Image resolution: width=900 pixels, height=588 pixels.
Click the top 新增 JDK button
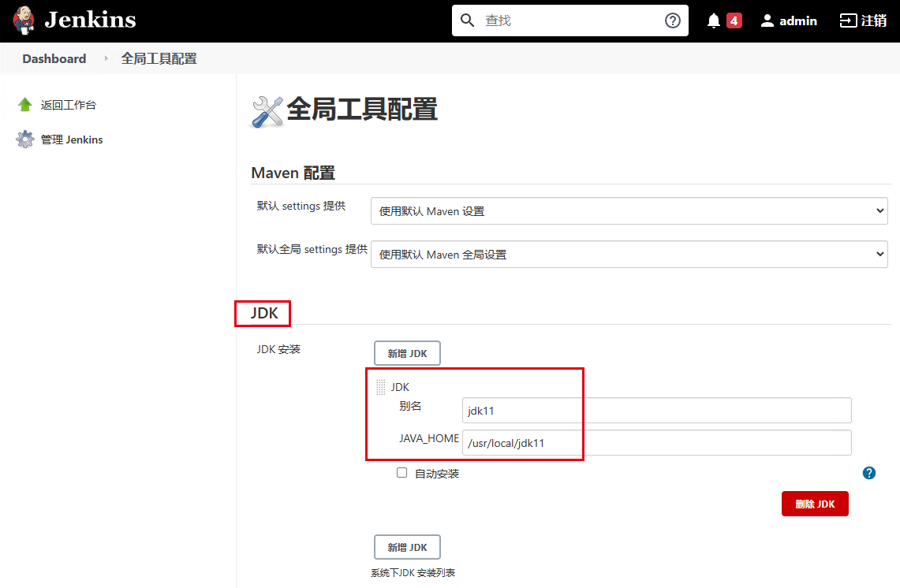[x=407, y=353]
